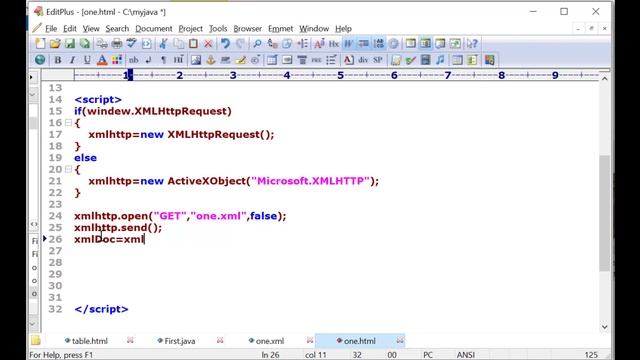Switch to the First.java tab
The width and height of the screenshot is (640, 360).
(176, 341)
